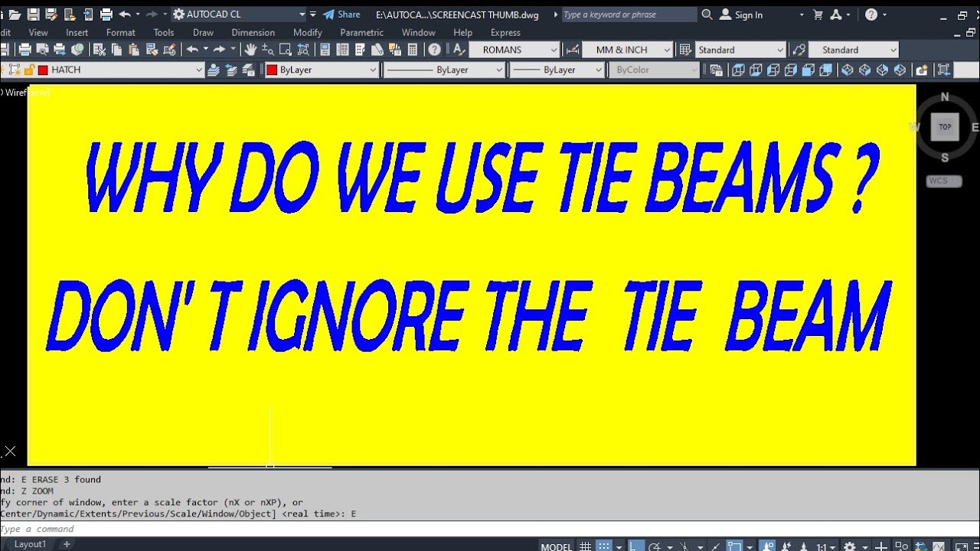Click the search magnifier icon

707,15
